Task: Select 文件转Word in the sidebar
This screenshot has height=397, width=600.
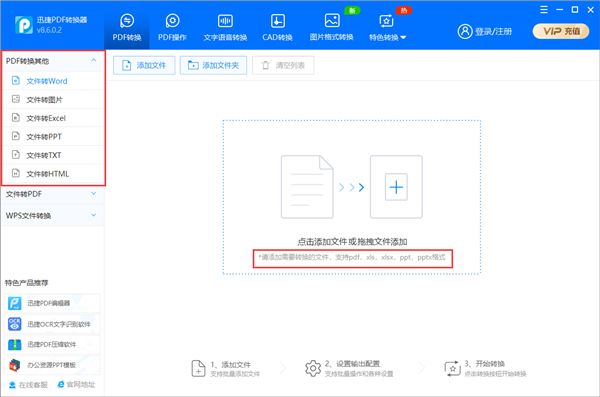Action: [x=53, y=81]
